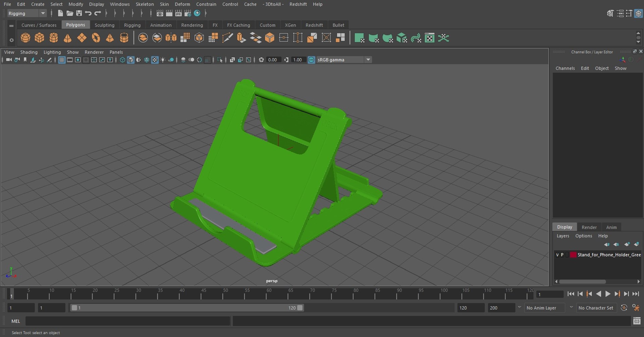Image resolution: width=644 pixels, height=337 pixels.
Task: Toggle V visibility for Stand_for_Phone_Holder layer
Action: click(x=557, y=255)
